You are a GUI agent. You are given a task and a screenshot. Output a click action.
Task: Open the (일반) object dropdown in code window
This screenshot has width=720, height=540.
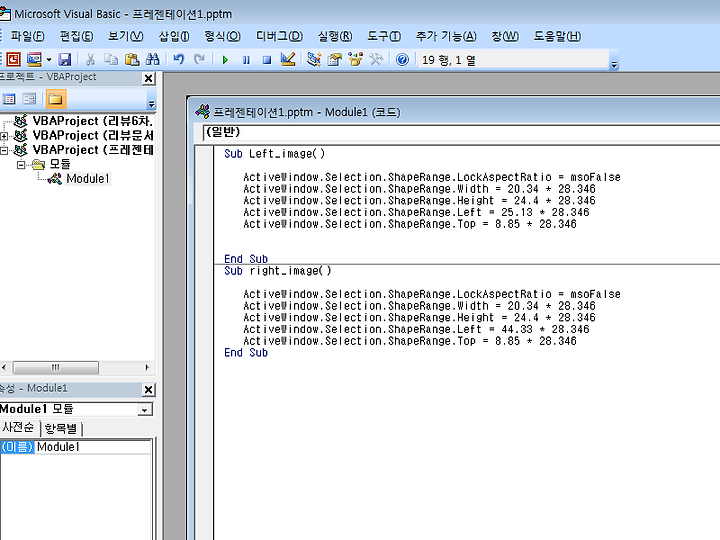tap(461, 132)
